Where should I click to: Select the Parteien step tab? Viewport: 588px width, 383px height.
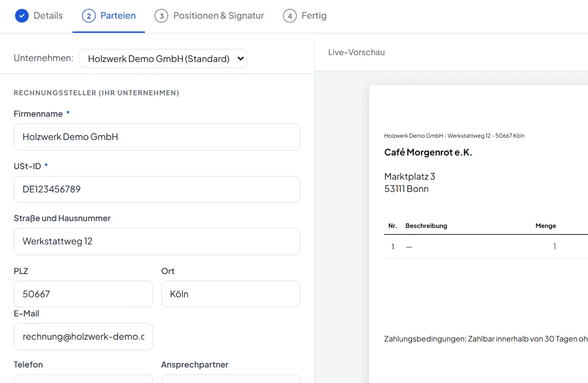click(108, 16)
